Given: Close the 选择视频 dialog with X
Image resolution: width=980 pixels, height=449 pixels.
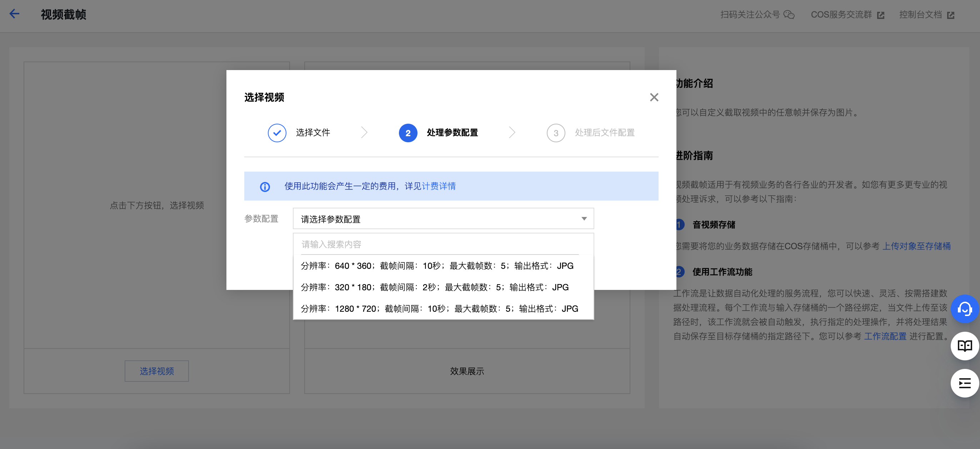Looking at the screenshot, I should pyautogui.click(x=654, y=98).
